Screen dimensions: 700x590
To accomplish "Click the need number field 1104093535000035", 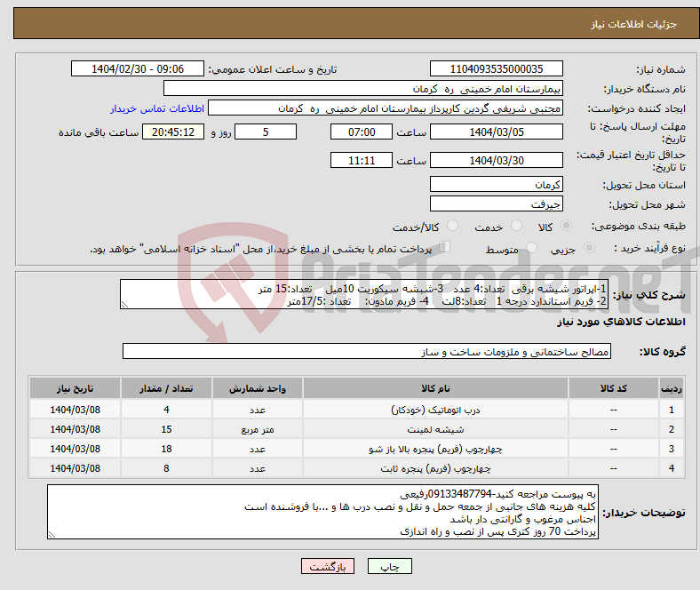I will pos(496,69).
